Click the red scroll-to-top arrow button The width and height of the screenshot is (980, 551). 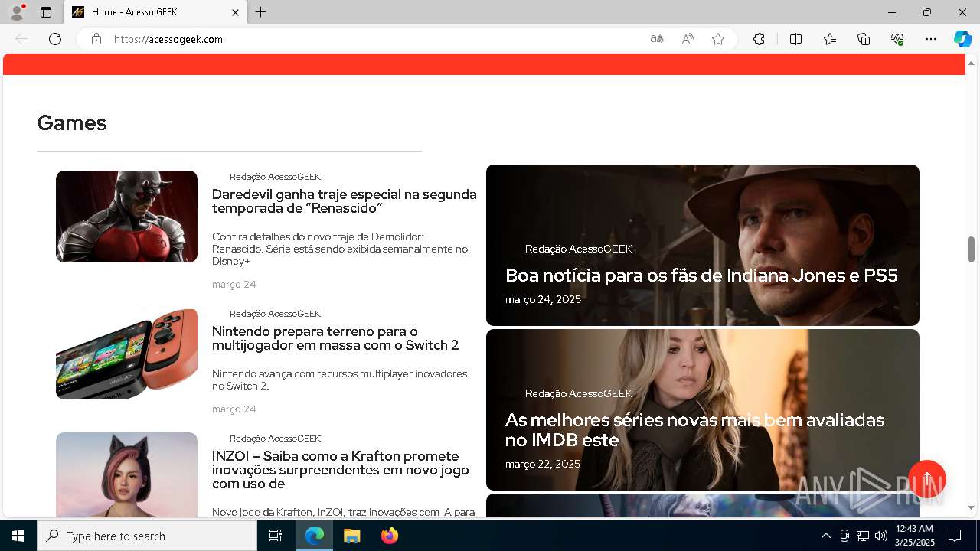(927, 479)
